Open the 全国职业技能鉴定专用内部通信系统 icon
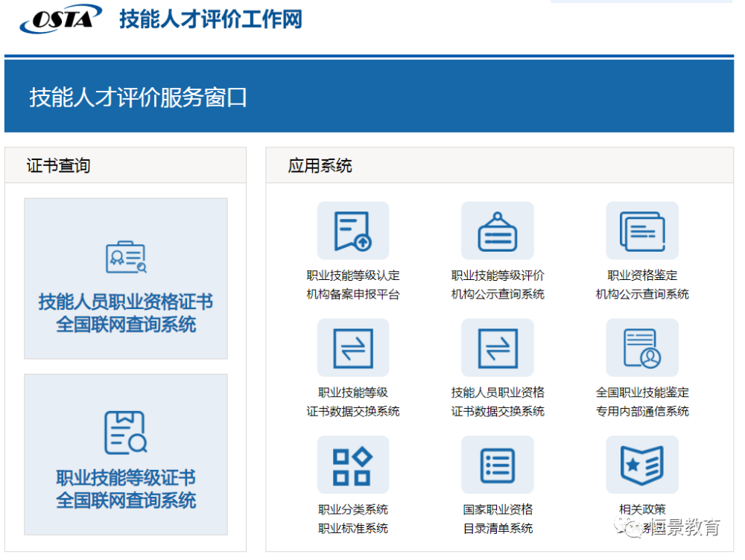 [642, 348]
